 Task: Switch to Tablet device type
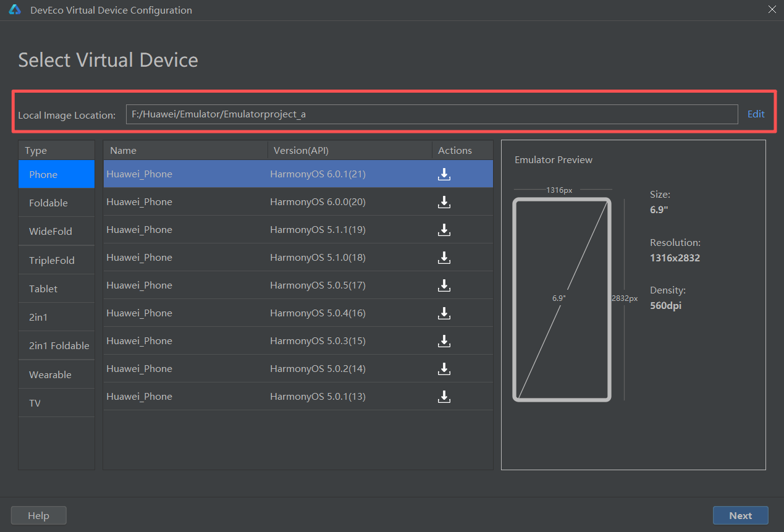point(56,289)
